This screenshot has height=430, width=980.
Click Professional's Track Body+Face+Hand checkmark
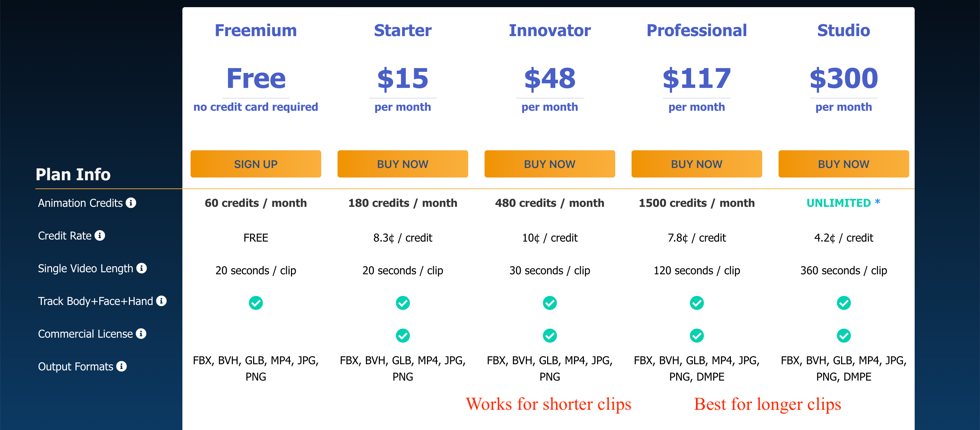point(697,303)
